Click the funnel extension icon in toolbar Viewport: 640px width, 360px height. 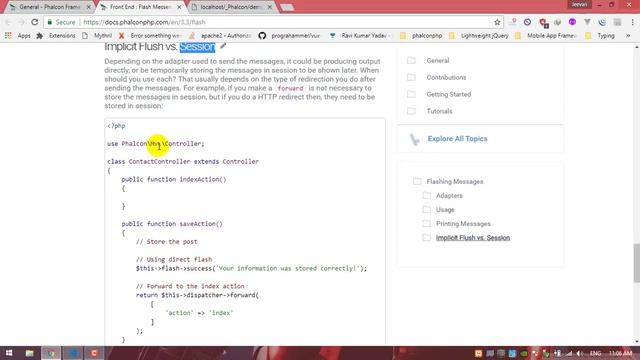tap(587, 22)
